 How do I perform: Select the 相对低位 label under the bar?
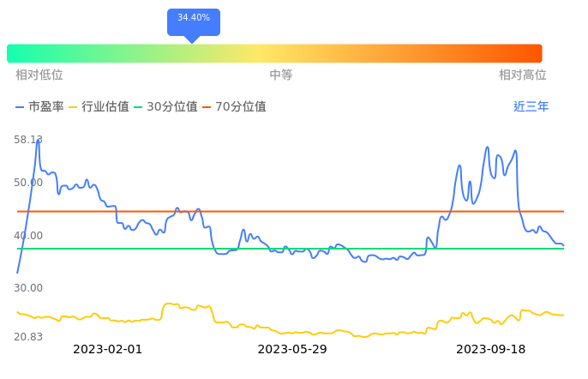(x=39, y=75)
